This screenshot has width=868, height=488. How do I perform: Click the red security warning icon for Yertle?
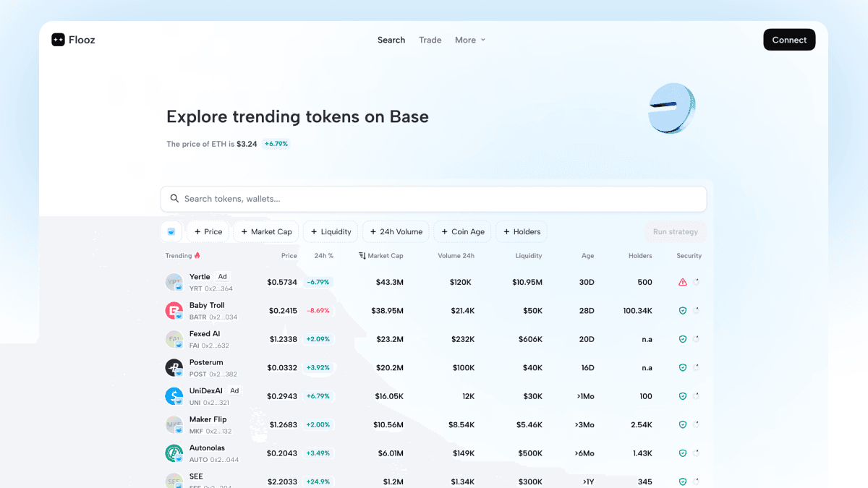(x=683, y=282)
